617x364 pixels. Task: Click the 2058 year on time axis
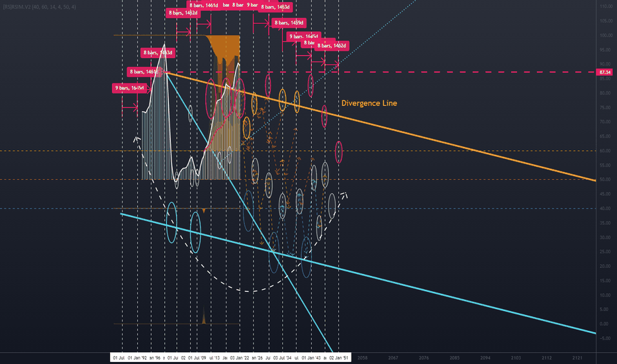(362, 357)
